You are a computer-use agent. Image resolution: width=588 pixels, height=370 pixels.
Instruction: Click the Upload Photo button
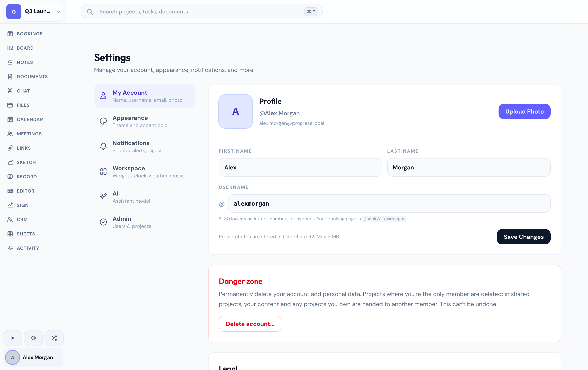tap(524, 111)
